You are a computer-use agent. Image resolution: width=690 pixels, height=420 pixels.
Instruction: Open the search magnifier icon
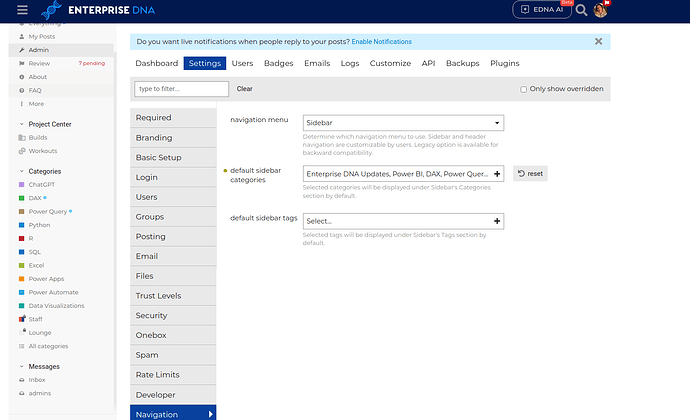coord(581,10)
